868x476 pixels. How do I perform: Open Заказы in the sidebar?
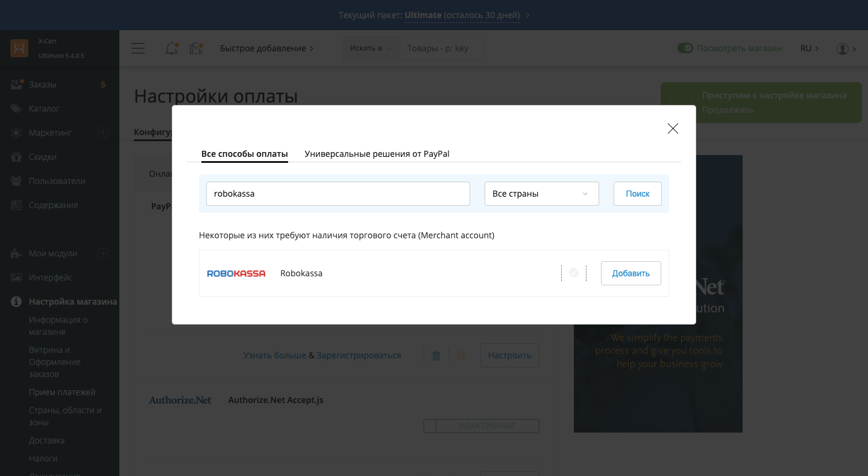(x=43, y=84)
